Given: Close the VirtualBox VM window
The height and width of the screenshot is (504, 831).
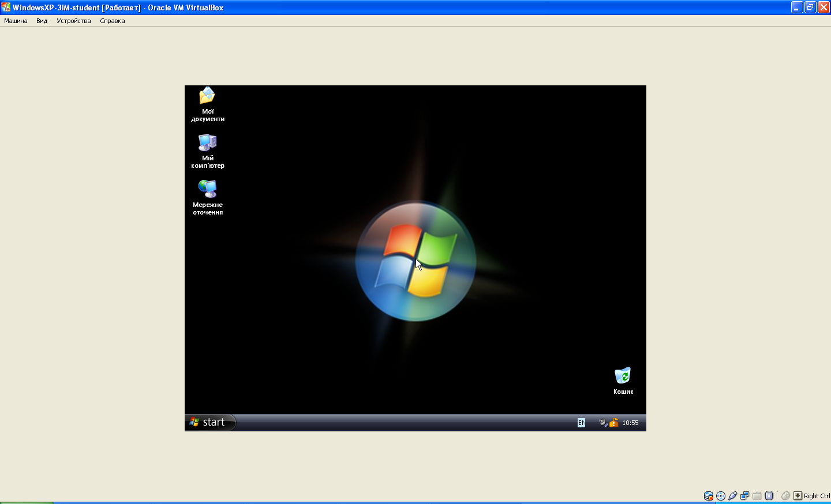Looking at the screenshot, I should coord(823,7).
